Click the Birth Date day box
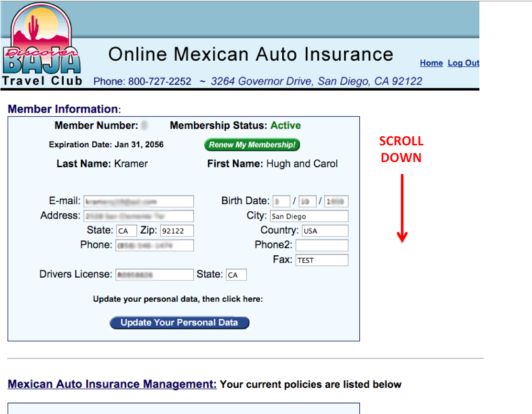This screenshot has width=532, height=414. [307, 201]
